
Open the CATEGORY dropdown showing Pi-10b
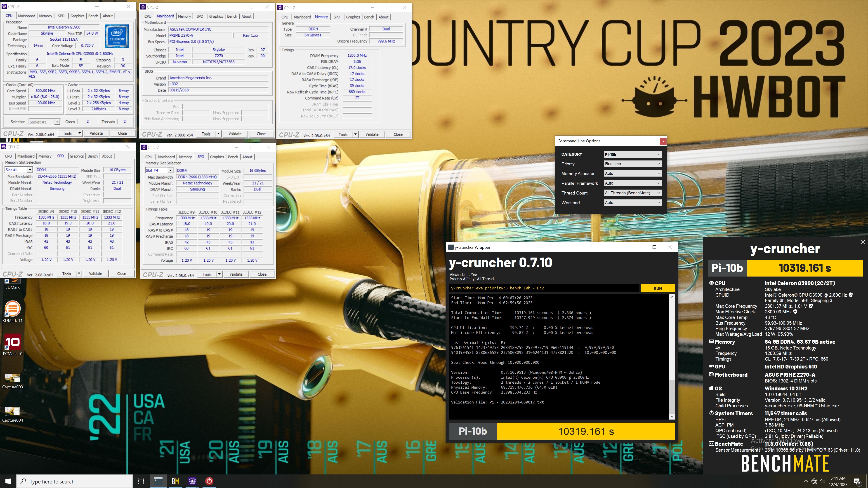coord(633,155)
